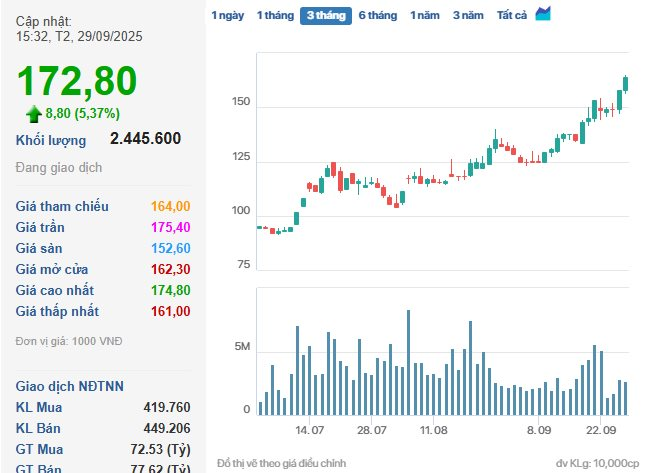Click the Giá tham chiếu label
This screenshot has height=473, width=656.
click(x=62, y=206)
